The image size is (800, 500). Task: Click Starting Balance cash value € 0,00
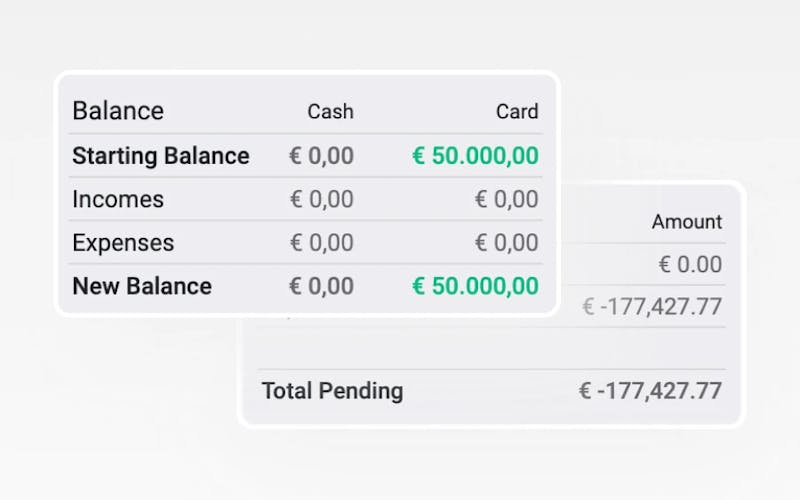coord(321,156)
